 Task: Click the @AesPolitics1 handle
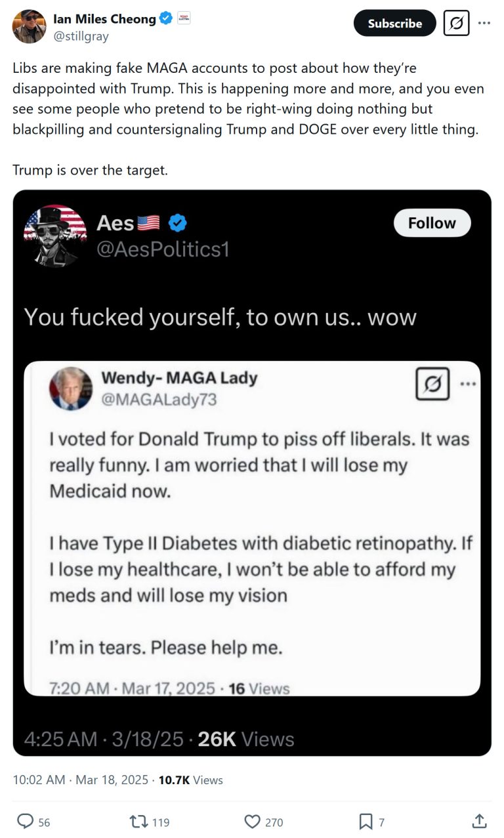point(163,249)
